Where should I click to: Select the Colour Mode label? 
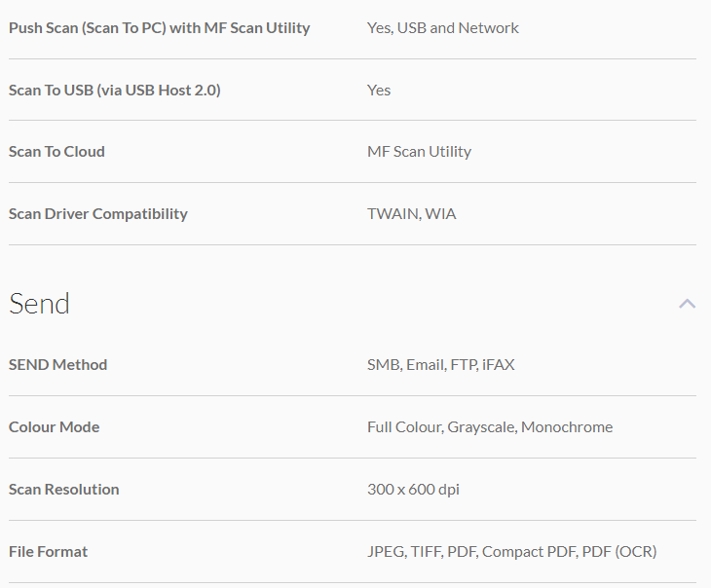(x=54, y=426)
